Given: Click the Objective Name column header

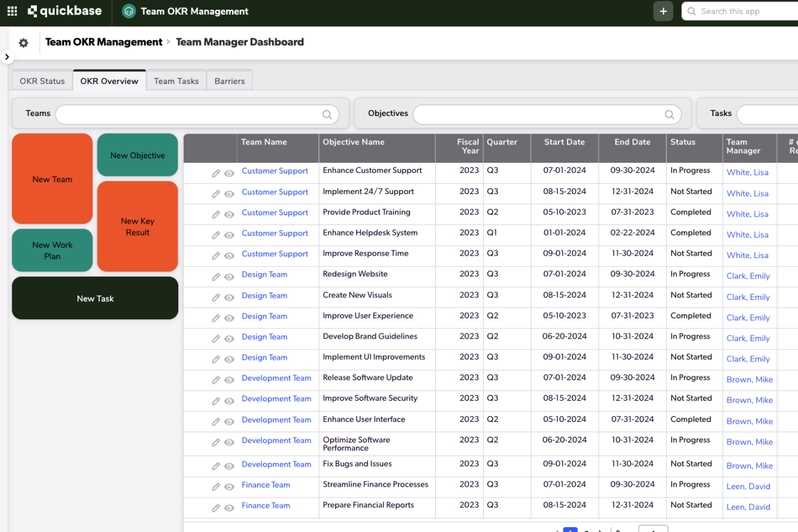Looking at the screenshot, I should 354,142.
